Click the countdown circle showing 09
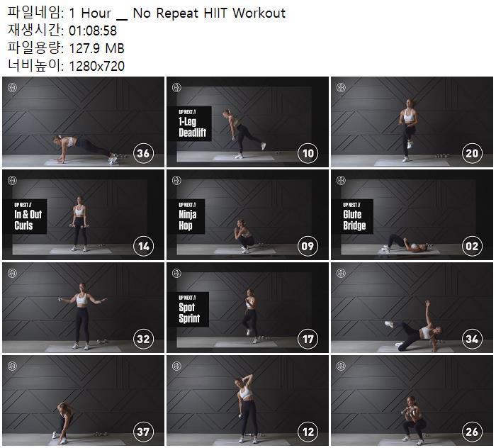The image size is (496, 448). point(308,246)
